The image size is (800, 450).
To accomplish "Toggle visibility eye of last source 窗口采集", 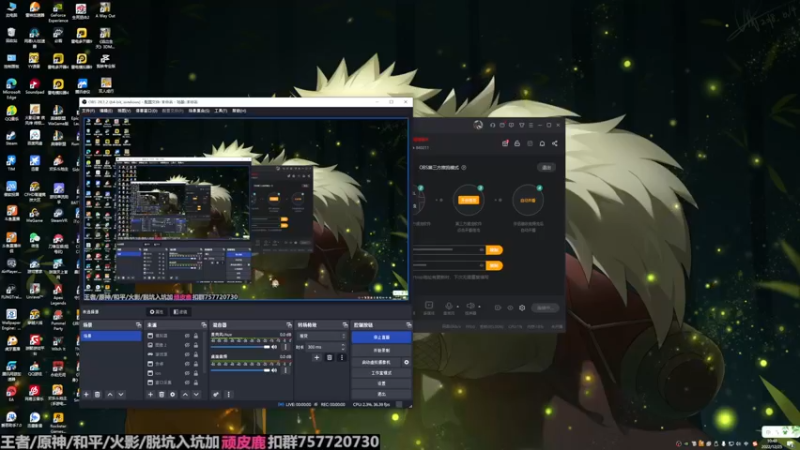I will click(187, 382).
